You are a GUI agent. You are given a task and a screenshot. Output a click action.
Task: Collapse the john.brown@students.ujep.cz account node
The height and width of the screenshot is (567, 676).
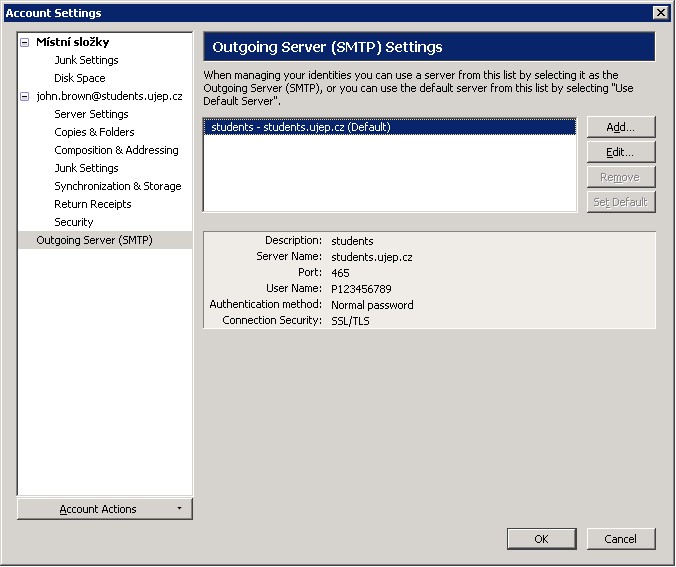click(25, 96)
